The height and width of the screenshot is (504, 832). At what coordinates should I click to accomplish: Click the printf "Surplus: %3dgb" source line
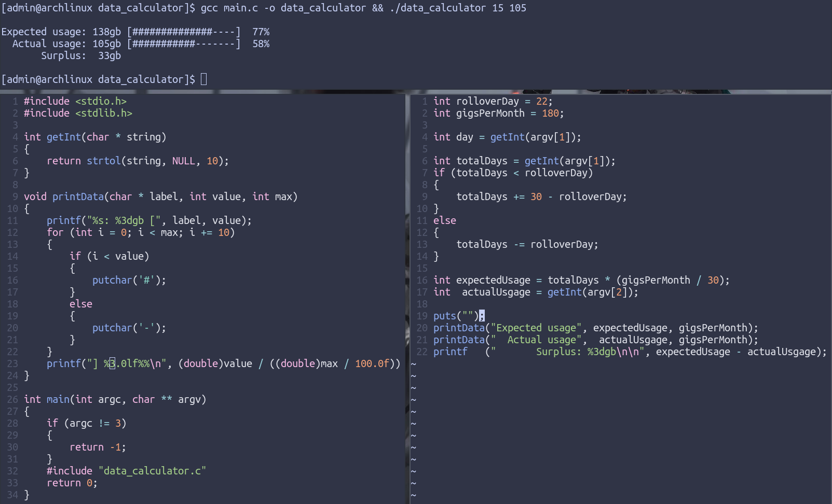pos(630,352)
